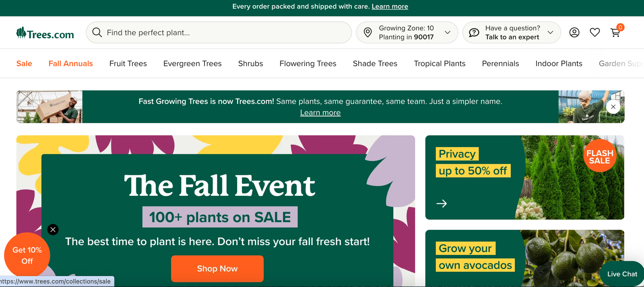Click the location pin icon
Screen dimensions: 644x287
coord(367,33)
